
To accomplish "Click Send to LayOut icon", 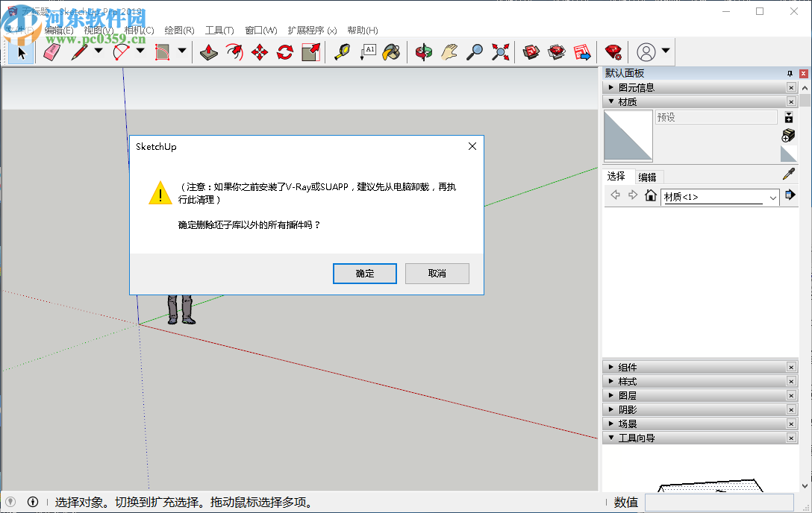I will (x=583, y=52).
